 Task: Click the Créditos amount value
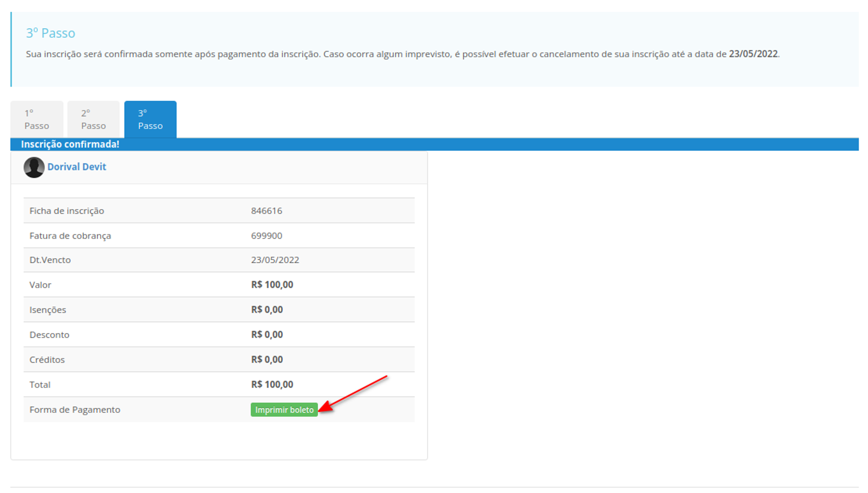point(267,359)
